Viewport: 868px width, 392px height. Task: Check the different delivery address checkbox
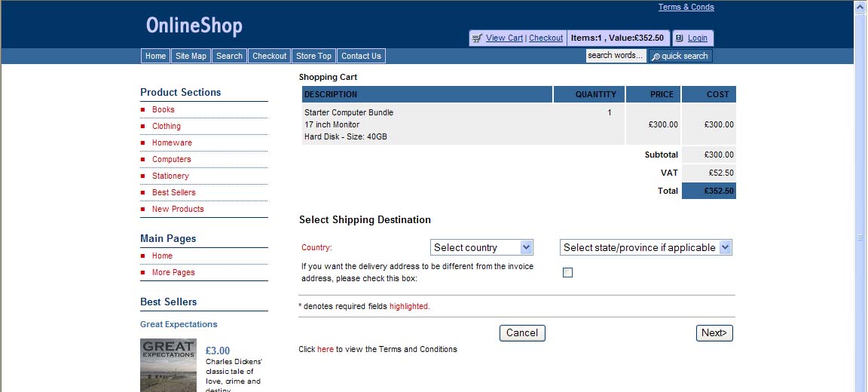point(567,273)
